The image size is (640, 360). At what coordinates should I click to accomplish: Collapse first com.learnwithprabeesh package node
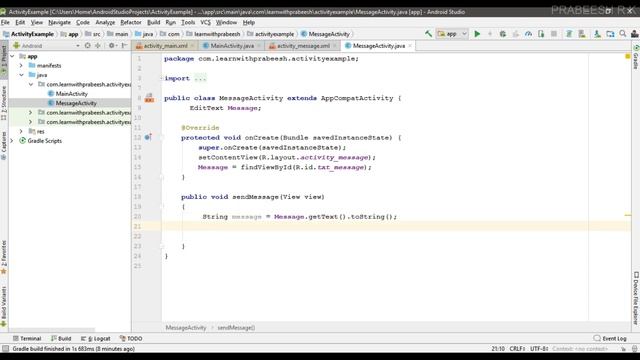(x=31, y=84)
